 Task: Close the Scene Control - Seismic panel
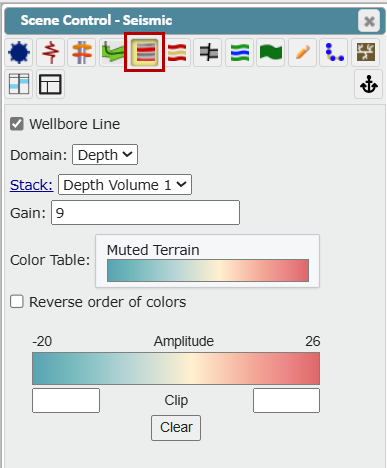[369, 21]
